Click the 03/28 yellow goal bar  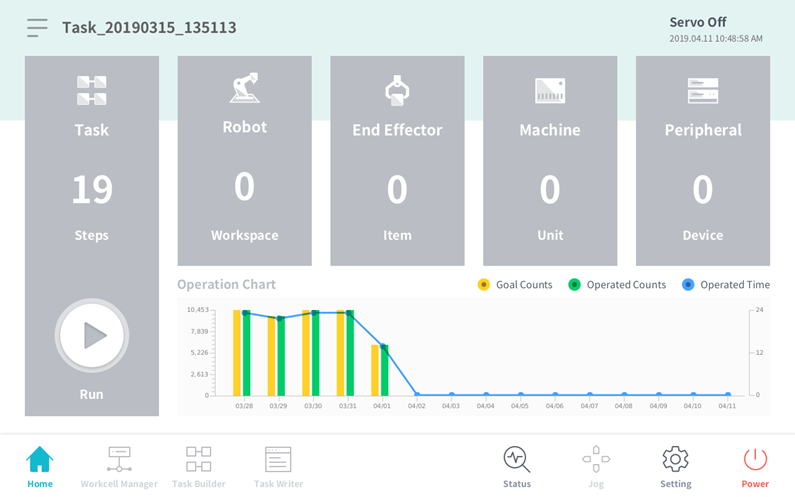[237, 353]
